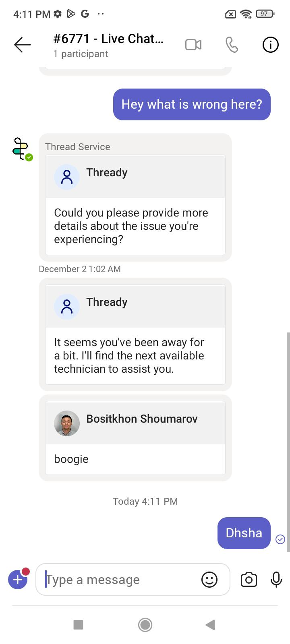
Task: Open the overflow dots in status bar
Action: [x=100, y=13]
